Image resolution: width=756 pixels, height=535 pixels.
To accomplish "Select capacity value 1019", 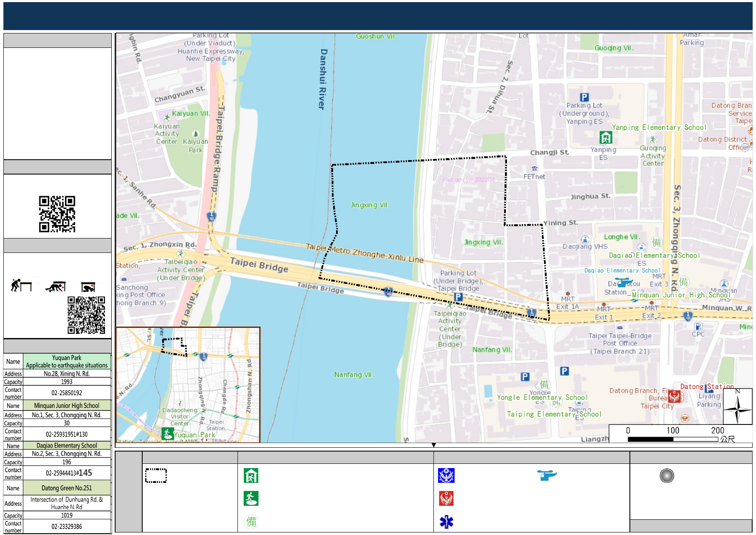I will [x=67, y=515].
